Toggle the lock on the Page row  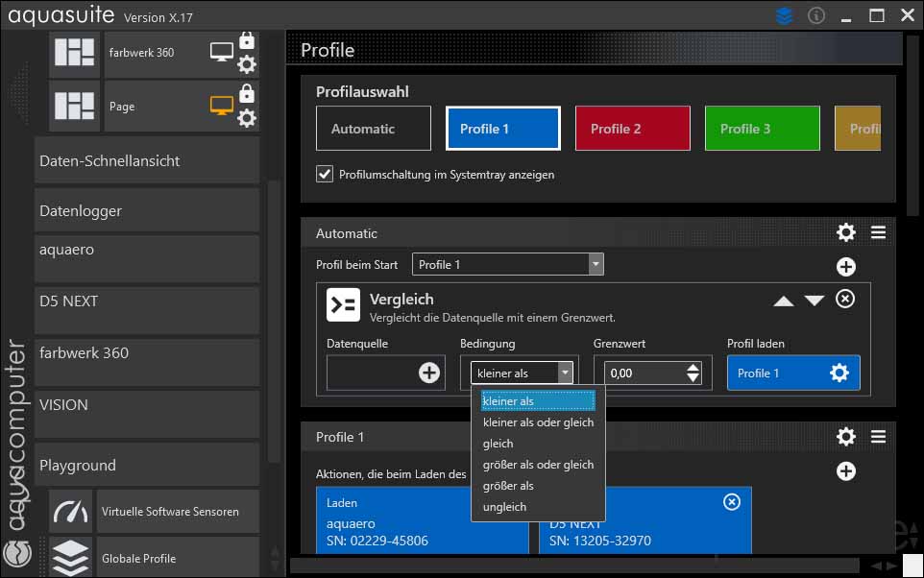[247, 93]
